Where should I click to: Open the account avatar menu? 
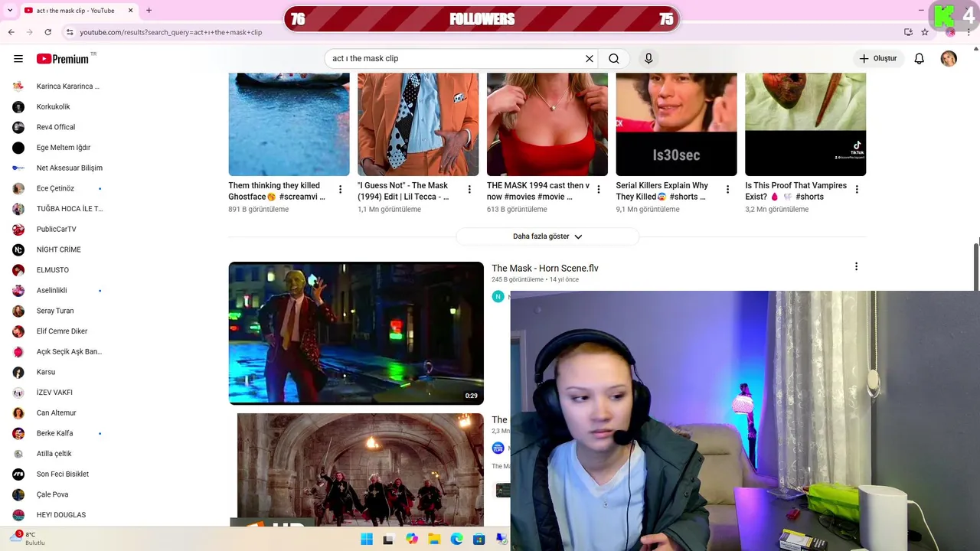pos(949,58)
